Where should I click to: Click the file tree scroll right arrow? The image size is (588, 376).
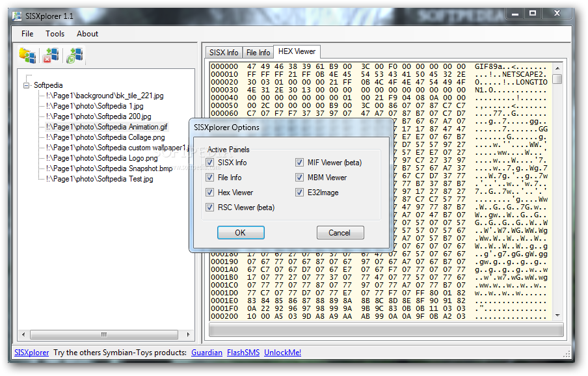point(188,334)
